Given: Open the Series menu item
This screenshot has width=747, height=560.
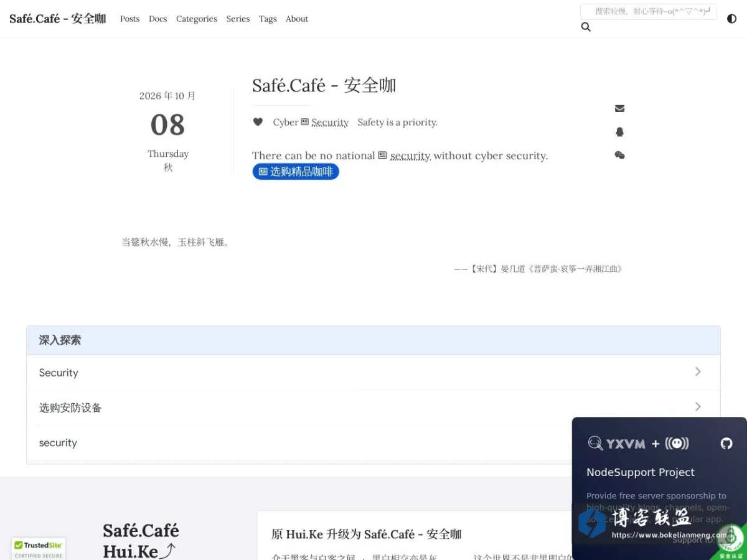Looking at the screenshot, I should pos(238,19).
